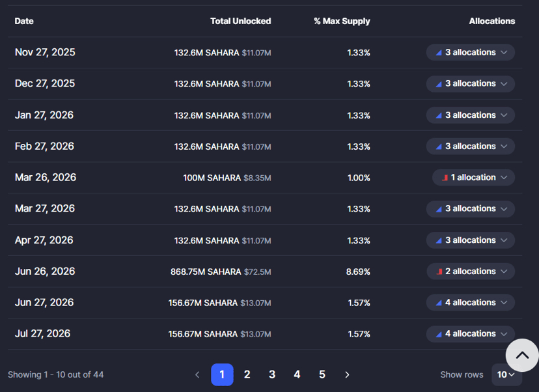Viewport: 539px width, 392px height.
Task: Expand the 1 allocation for Mar 26, 2026
Action: (473, 178)
